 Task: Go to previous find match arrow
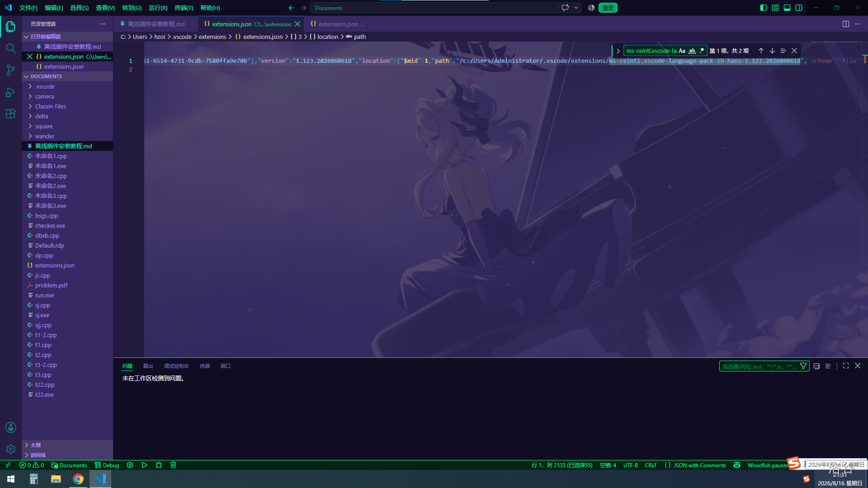[761, 51]
